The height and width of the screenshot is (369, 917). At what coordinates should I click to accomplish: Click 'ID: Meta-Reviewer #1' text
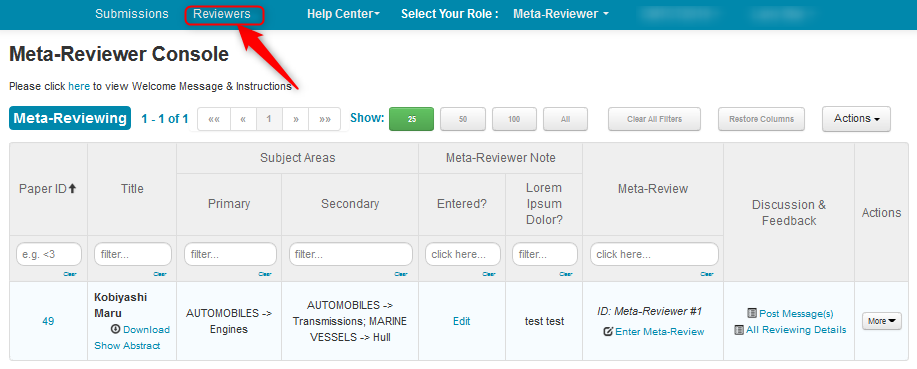[649, 311]
